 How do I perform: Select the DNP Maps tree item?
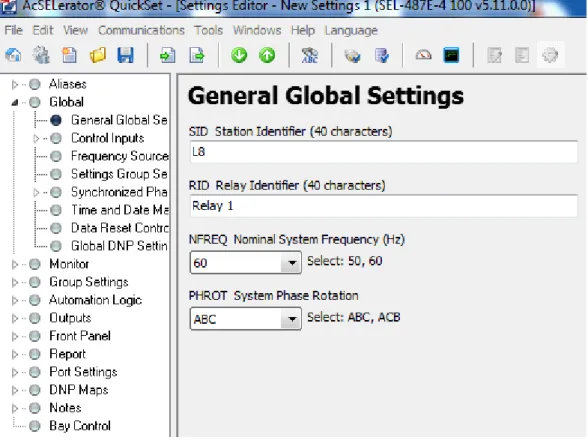(79, 390)
